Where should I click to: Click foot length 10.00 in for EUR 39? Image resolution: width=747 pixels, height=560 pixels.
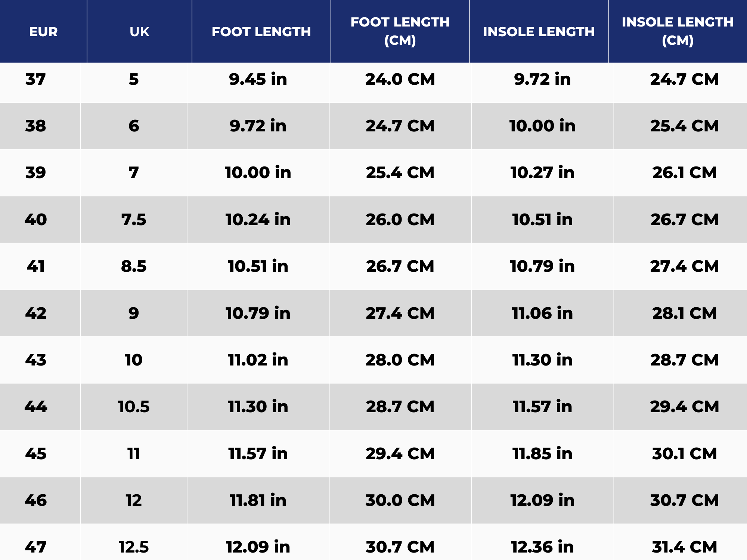[x=258, y=173]
